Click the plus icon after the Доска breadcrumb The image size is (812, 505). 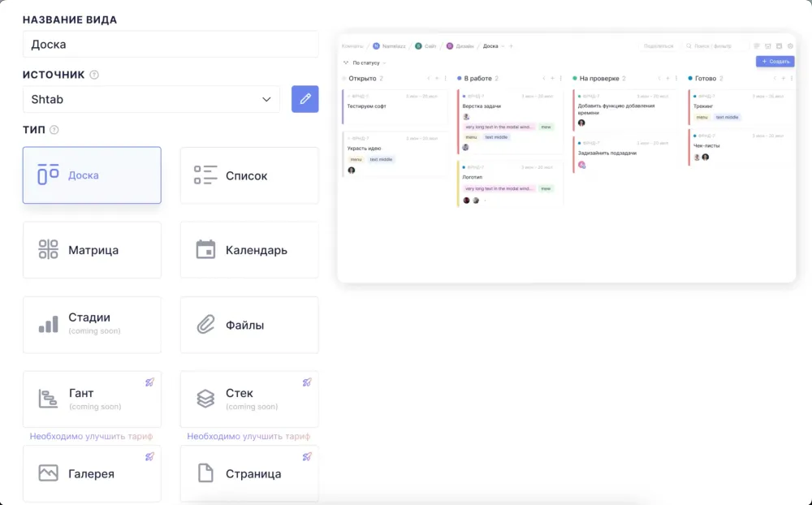pos(511,46)
